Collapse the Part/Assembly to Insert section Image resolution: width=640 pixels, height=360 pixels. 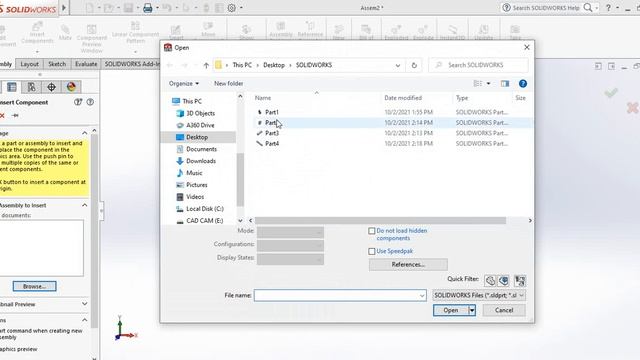(84, 205)
